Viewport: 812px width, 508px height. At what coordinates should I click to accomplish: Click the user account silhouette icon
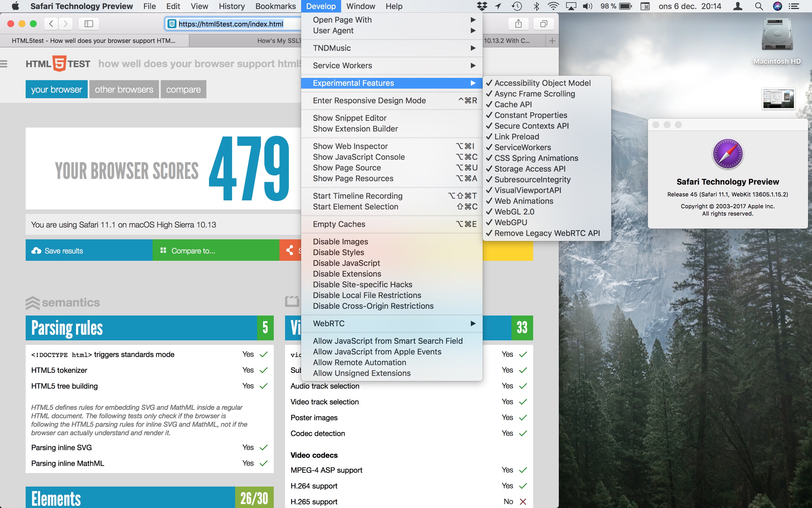tap(738, 6)
